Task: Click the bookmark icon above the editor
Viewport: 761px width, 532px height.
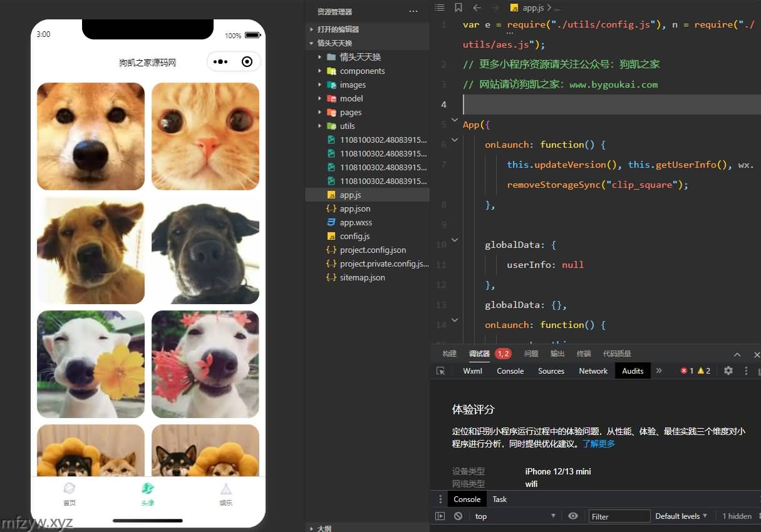Action: pos(458,8)
